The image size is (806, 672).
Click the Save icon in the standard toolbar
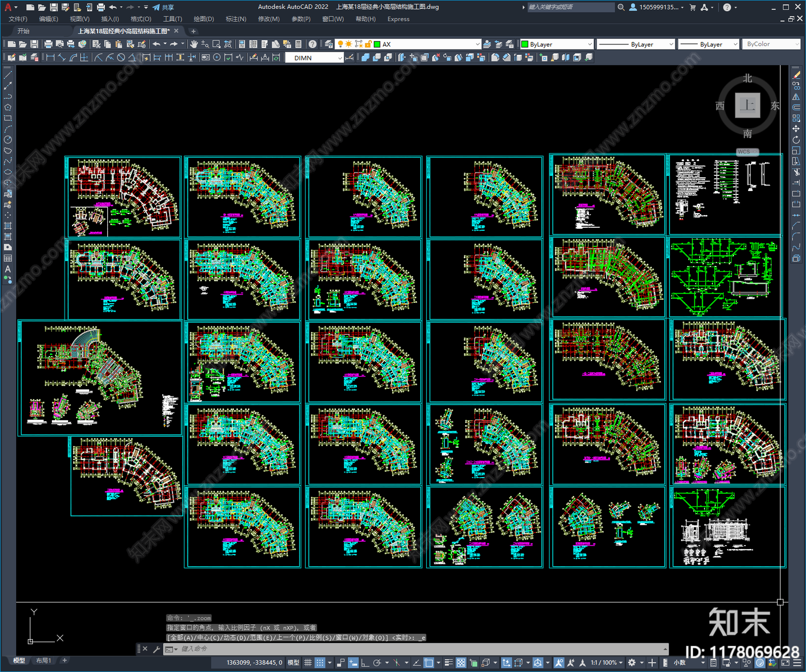[x=34, y=44]
